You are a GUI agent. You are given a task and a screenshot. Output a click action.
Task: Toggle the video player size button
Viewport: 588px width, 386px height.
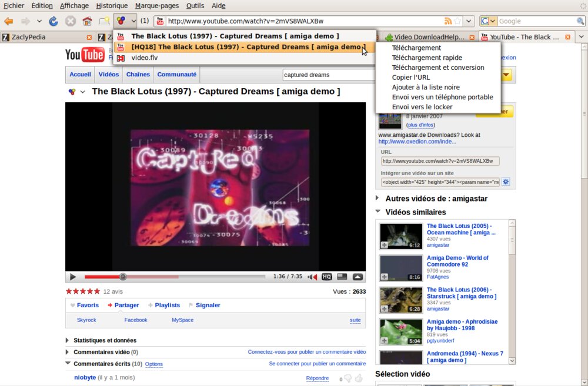coord(342,277)
